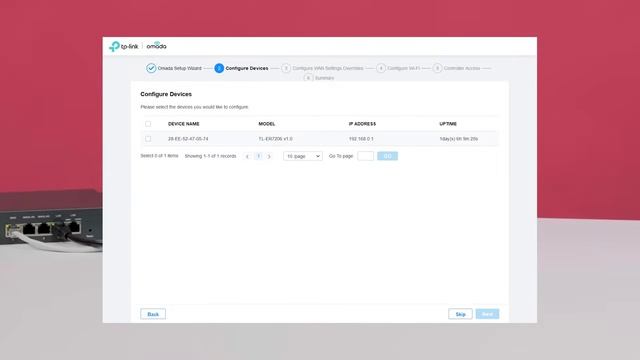Select page 1 in pagination
The image size is (640, 360).
[258, 156]
